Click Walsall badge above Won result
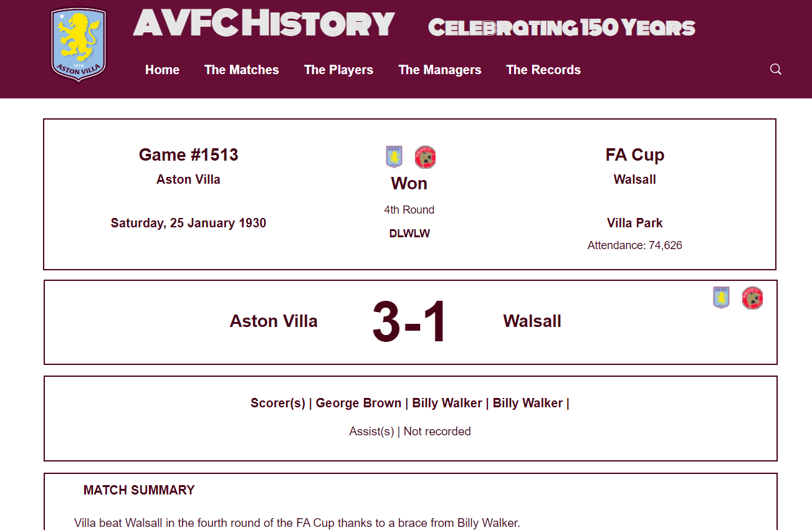 click(x=426, y=157)
